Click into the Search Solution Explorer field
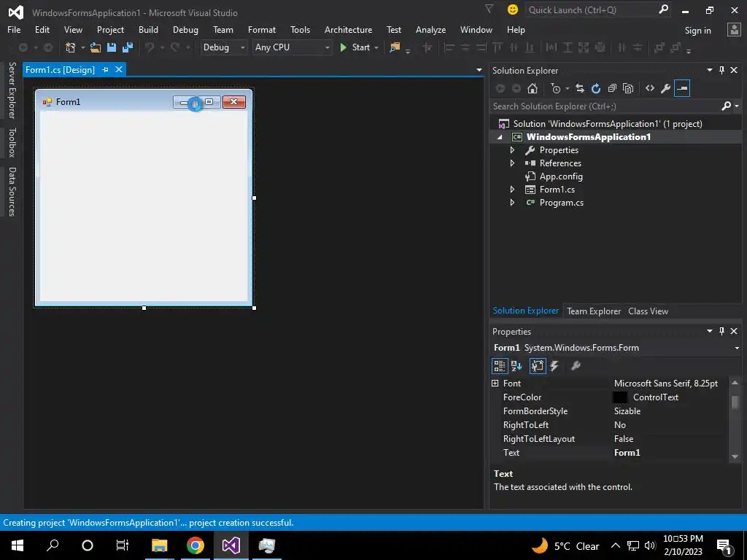747x560 pixels. [x=605, y=106]
